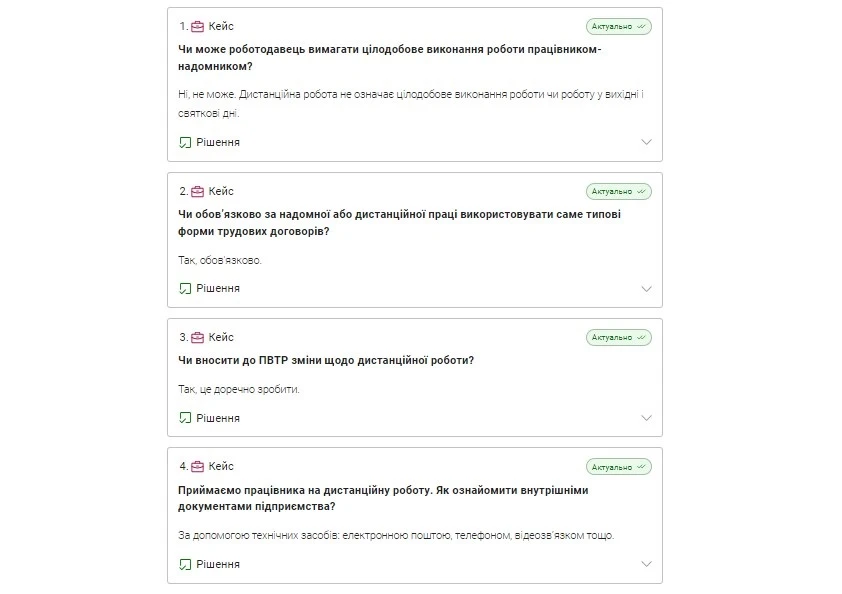
Task: Click the Рішення document icon in case 1
Action: [x=184, y=142]
